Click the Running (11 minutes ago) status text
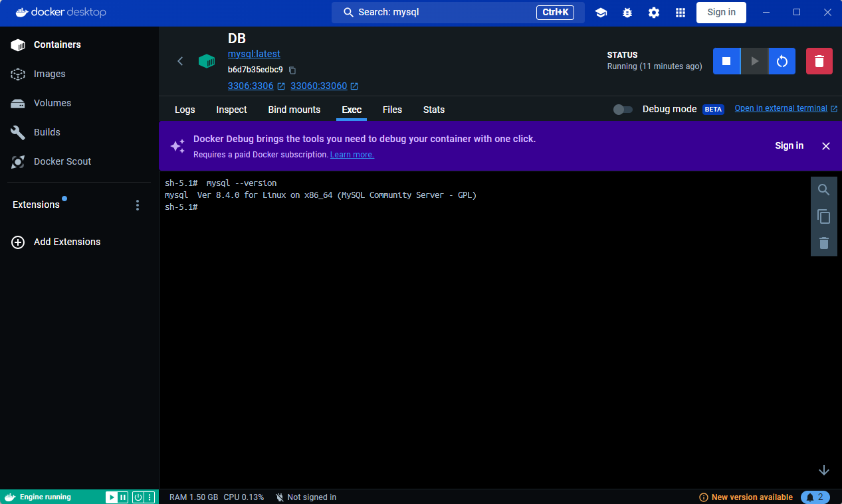The image size is (842, 504). click(x=655, y=66)
